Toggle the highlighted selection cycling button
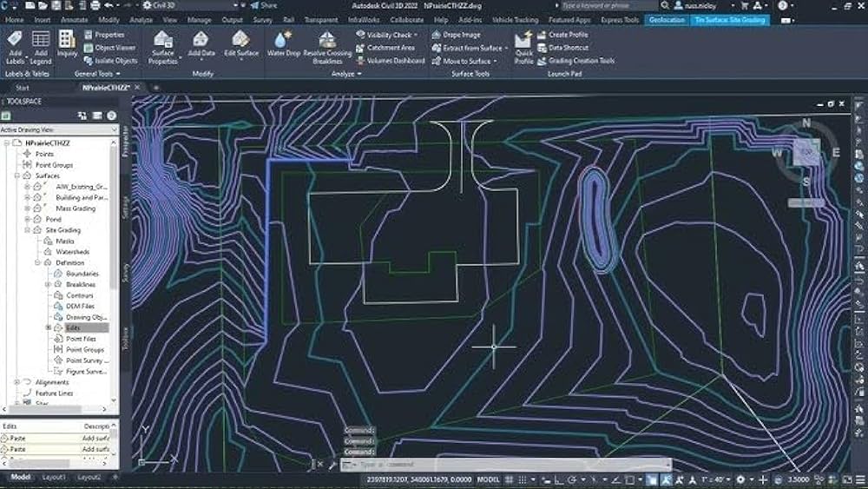Screen dimensions: 868x489 click(652, 479)
